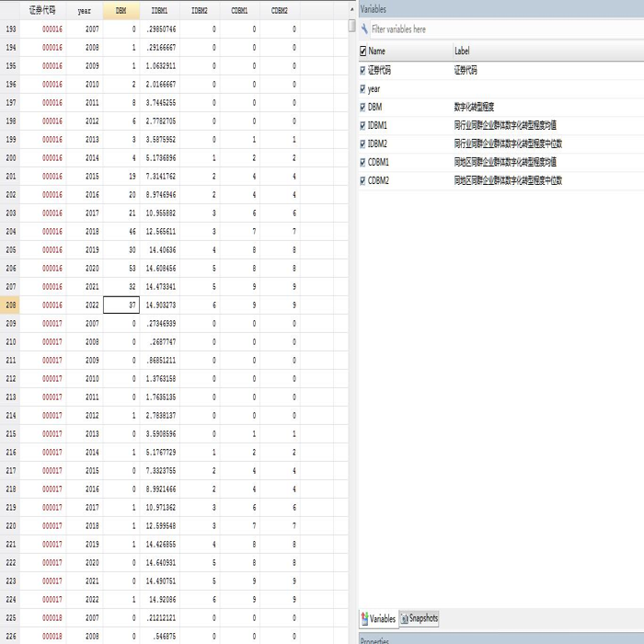The width and height of the screenshot is (644, 644).
Task: Click year 2015 in row 201
Action: pos(85,177)
